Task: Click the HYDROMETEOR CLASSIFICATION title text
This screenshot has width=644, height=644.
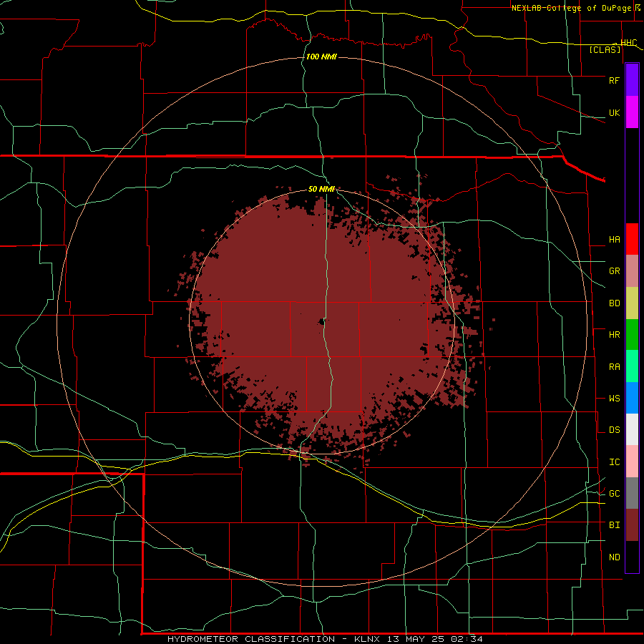Action: coord(251,639)
